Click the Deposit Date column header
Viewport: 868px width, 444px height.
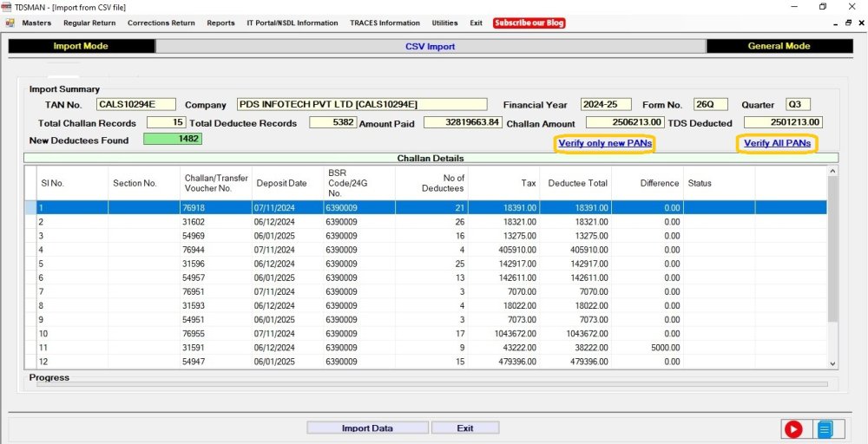tap(280, 183)
